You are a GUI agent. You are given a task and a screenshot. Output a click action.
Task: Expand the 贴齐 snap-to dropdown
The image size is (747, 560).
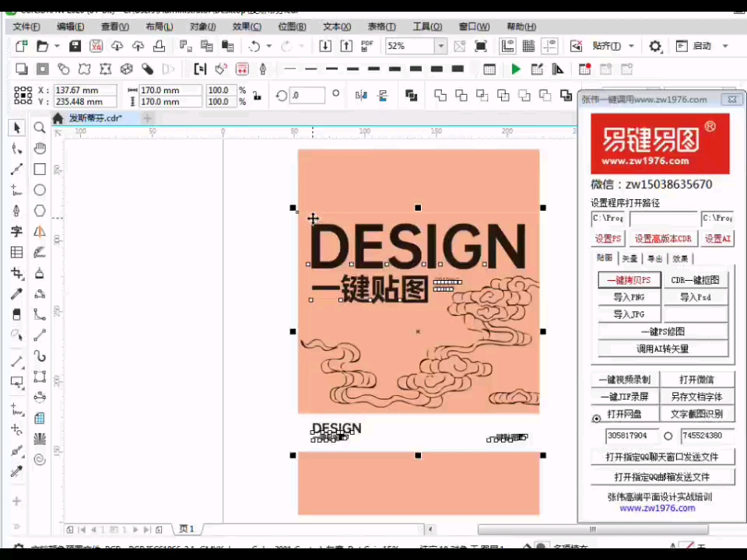(x=631, y=47)
